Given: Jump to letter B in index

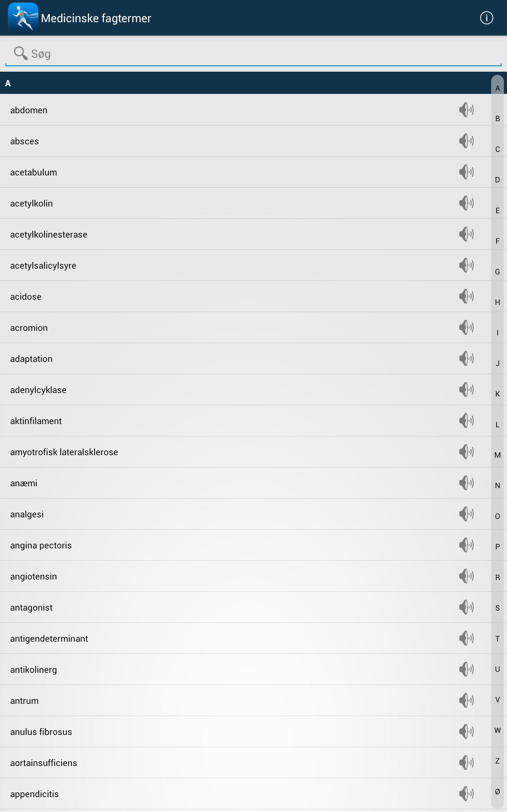Looking at the screenshot, I should 497,118.
